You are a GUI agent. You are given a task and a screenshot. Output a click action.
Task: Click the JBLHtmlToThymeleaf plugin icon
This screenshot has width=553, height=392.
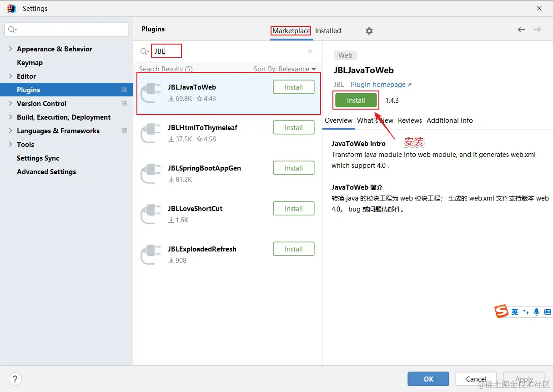click(151, 133)
